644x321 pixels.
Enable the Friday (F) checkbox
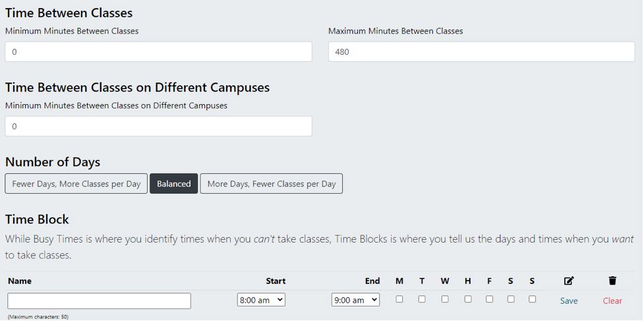(x=489, y=299)
